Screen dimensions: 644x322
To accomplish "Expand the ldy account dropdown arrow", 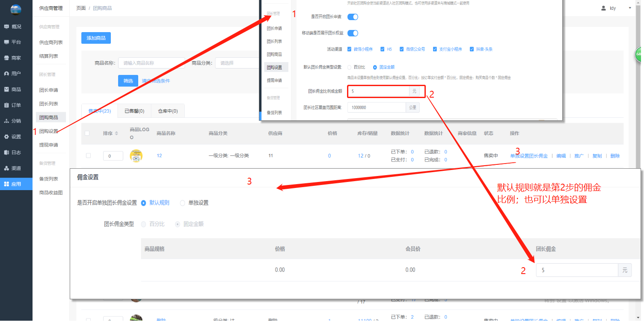I will point(629,8).
